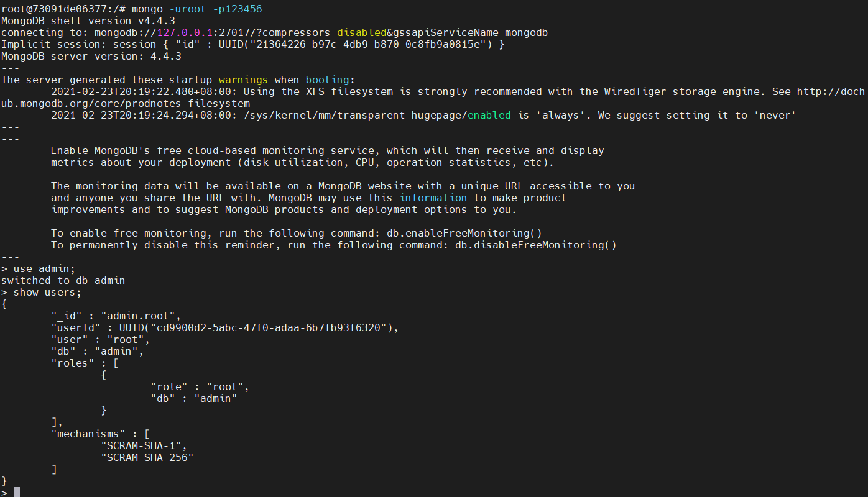The height and width of the screenshot is (497, 868).
Task: Click 'gssapiServiceName=mongodb' in the connection string
Action: click(470, 32)
